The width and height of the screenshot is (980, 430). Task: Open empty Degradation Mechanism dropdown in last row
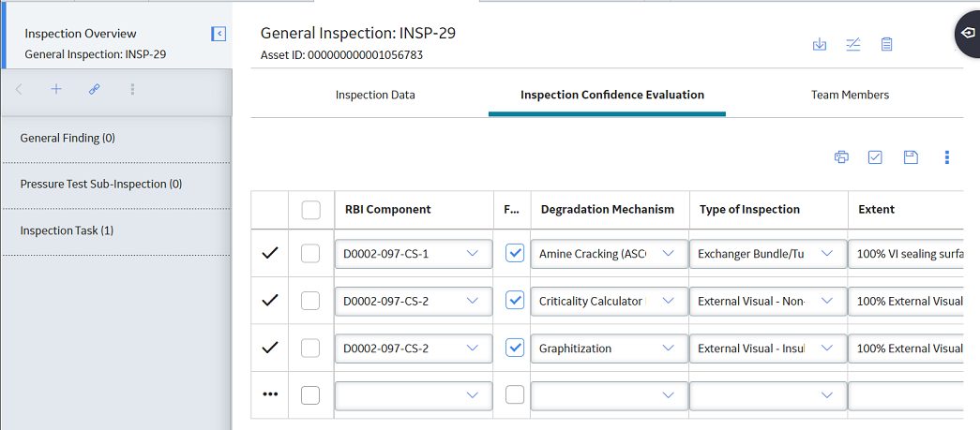click(x=610, y=394)
